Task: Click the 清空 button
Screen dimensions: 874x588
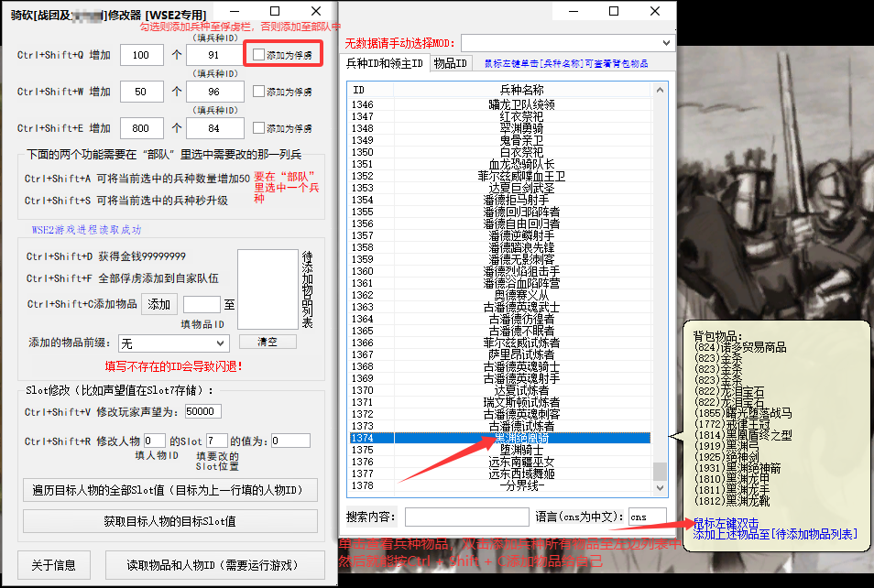Action: (x=268, y=342)
